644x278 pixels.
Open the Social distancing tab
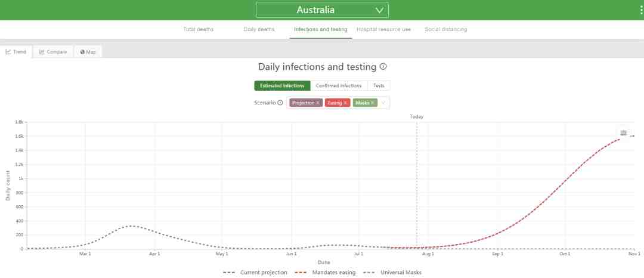[x=445, y=29]
